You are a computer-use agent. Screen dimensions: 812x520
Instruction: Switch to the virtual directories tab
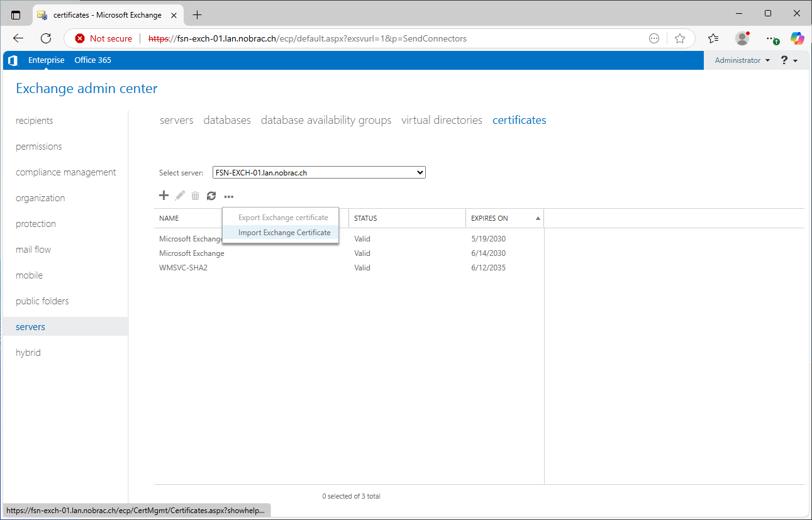[x=442, y=120]
